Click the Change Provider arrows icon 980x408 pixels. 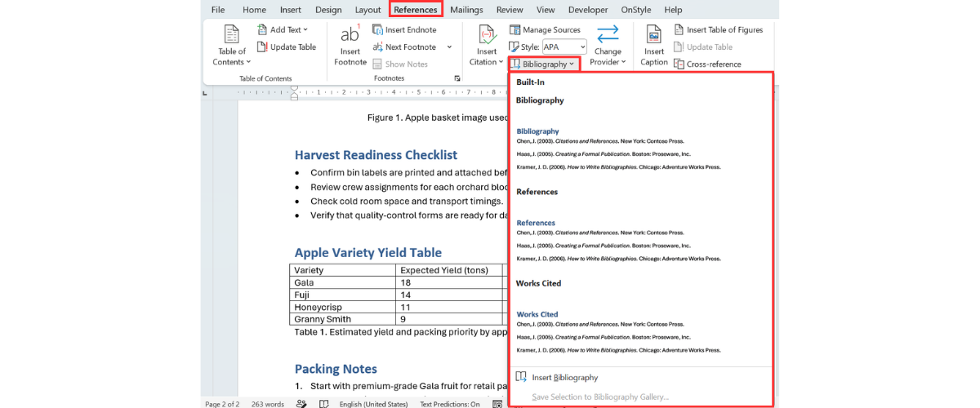pyautogui.click(x=608, y=33)
